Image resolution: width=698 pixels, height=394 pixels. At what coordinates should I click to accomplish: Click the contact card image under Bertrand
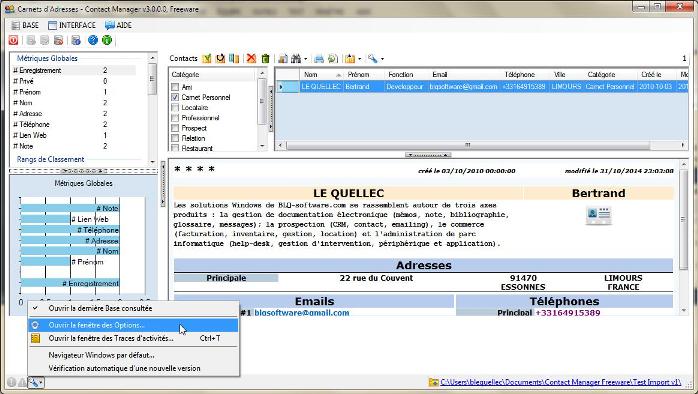pos(599,215)
